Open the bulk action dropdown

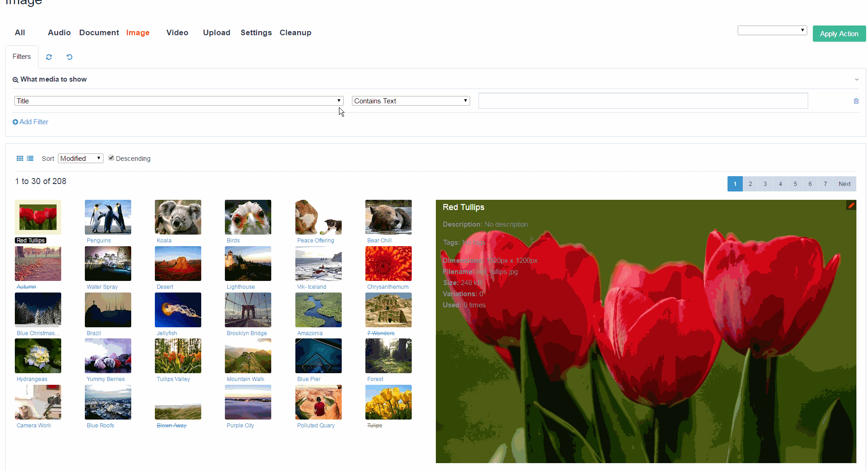tap(772, 31)
